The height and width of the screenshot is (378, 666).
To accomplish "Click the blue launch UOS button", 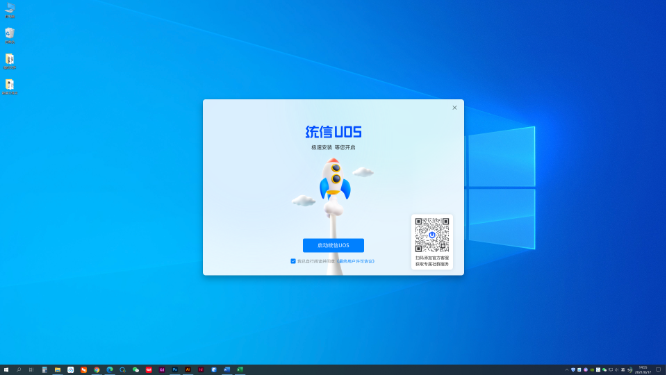I will [x=333, y=245].
